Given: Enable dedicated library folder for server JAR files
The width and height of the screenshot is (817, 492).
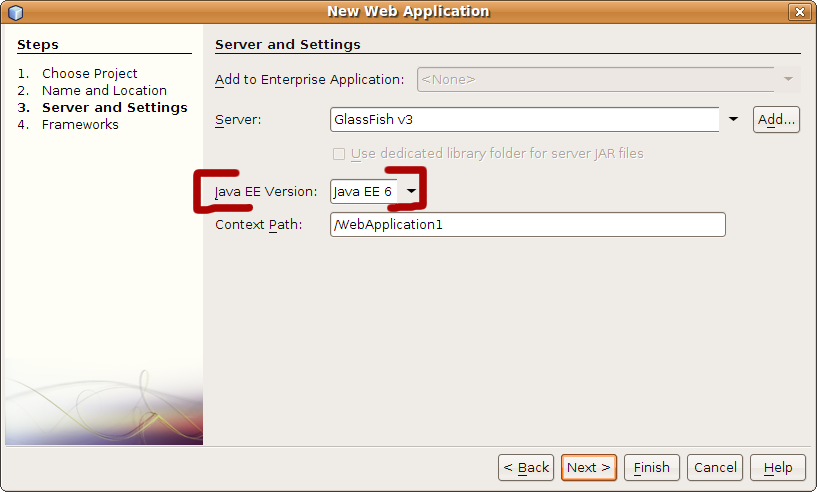Looking at the screenshot, I should pos(339,154).
